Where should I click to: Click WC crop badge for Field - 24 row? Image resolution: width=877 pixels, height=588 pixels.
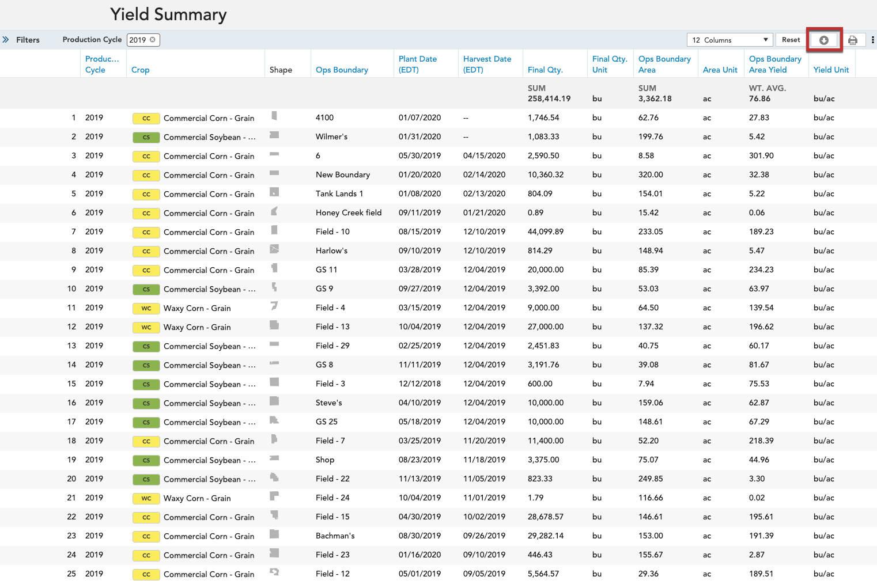coord(146,498)
